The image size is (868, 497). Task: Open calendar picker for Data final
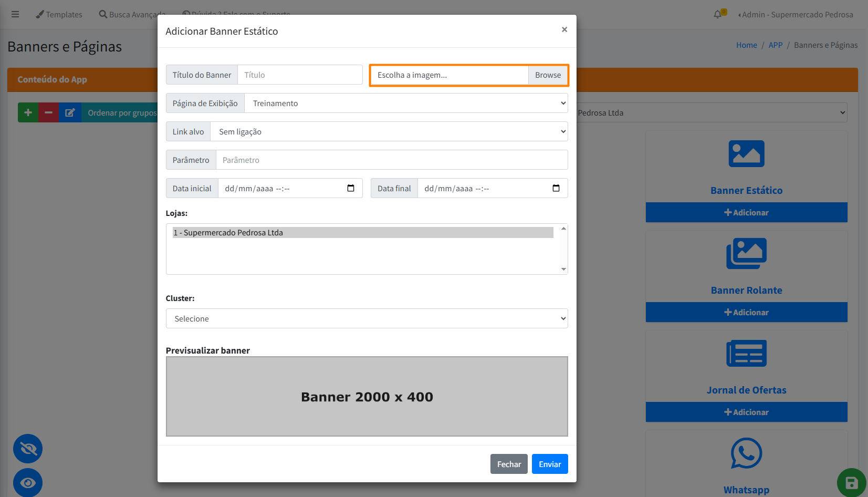(x=556, y=188)
